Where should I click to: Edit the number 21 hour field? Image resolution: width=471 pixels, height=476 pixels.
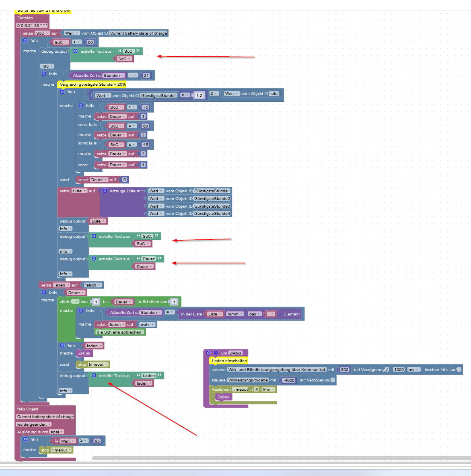[146, 76]
